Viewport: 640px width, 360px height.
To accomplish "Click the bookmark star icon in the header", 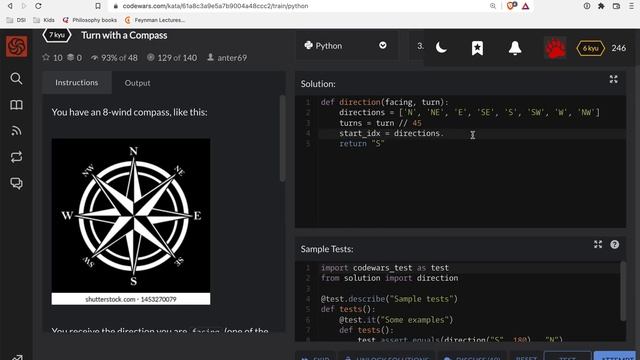I will pyautogui.click(x=477, y=48).
